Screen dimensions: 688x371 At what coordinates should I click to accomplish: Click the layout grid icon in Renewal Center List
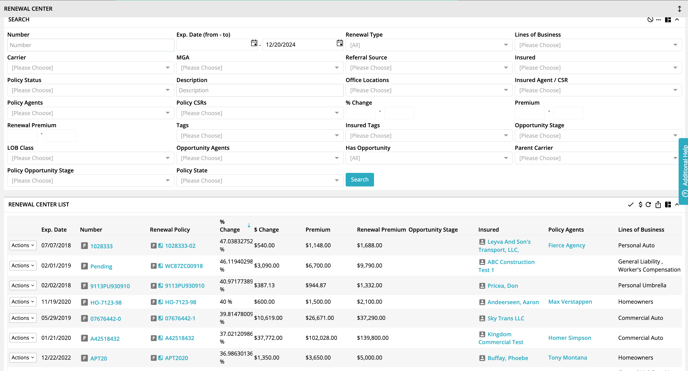coord(668,205)
